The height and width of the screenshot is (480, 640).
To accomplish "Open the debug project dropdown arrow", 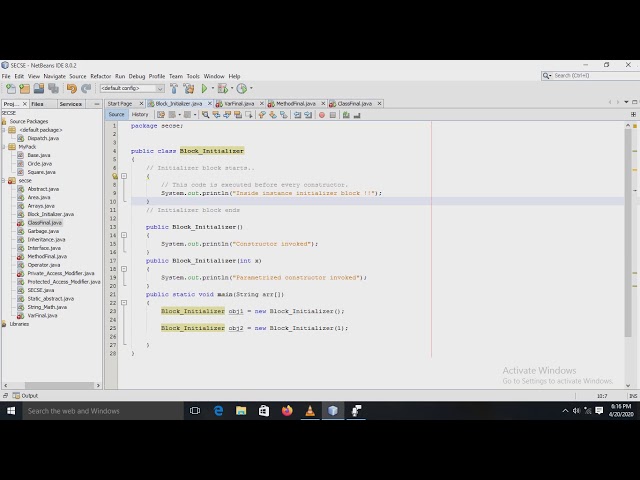I will pyautogui.click(x=232, y=88).
